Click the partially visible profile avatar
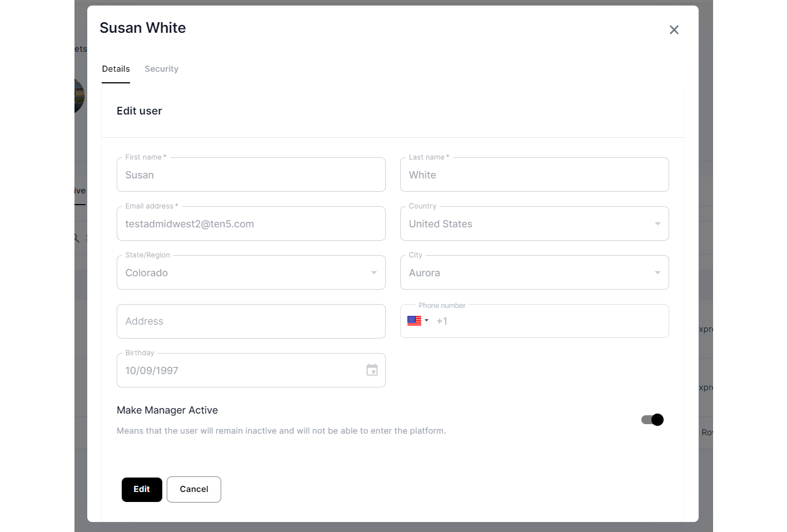The width and height of the screenshot is (787, 532). [x=80, y=96]
